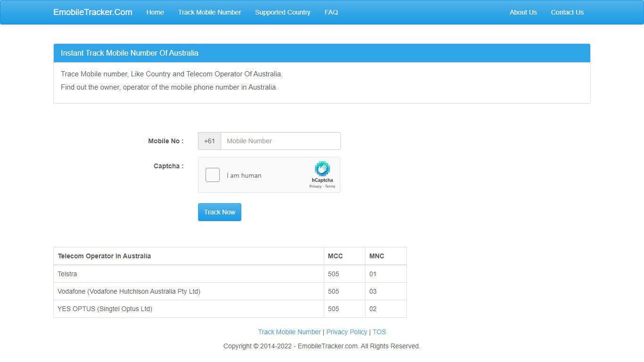This screenshot has height=362, width=644.
Task: Go to Track Mobile Number in navbar
Action: pyautogui.click(x=209, y=12)
